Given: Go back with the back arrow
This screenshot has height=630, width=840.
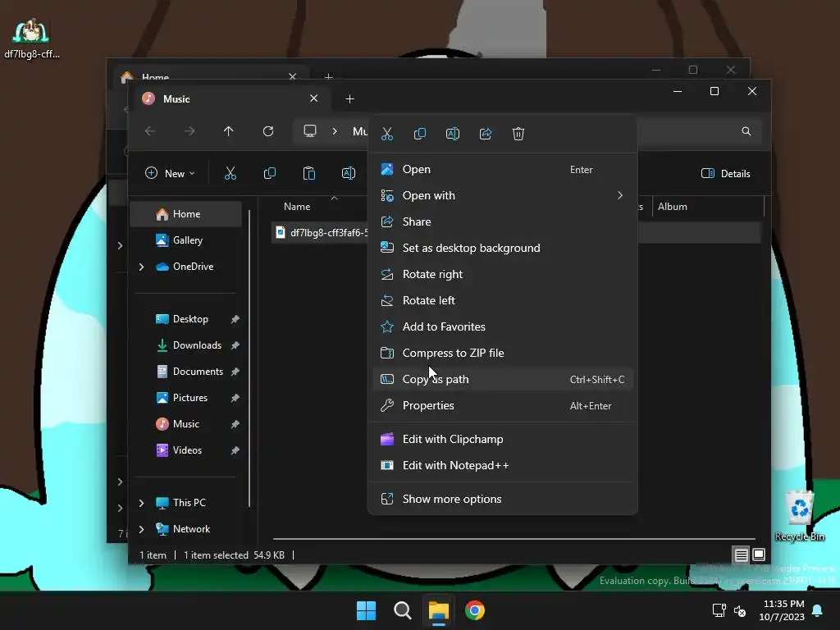Looking at the screenshot, I should click(x=150, y=131).
